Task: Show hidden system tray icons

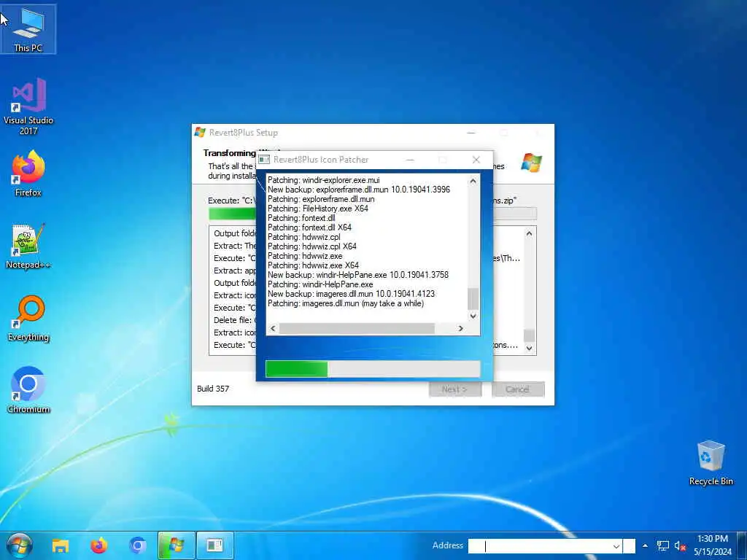Action: point(645,545)
